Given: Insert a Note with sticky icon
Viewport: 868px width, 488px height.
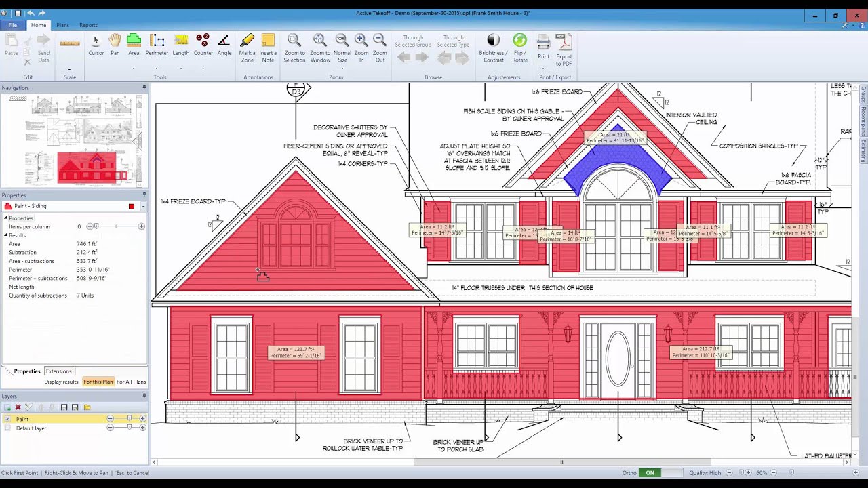Looking at the screenshot, I should (268, 48).
